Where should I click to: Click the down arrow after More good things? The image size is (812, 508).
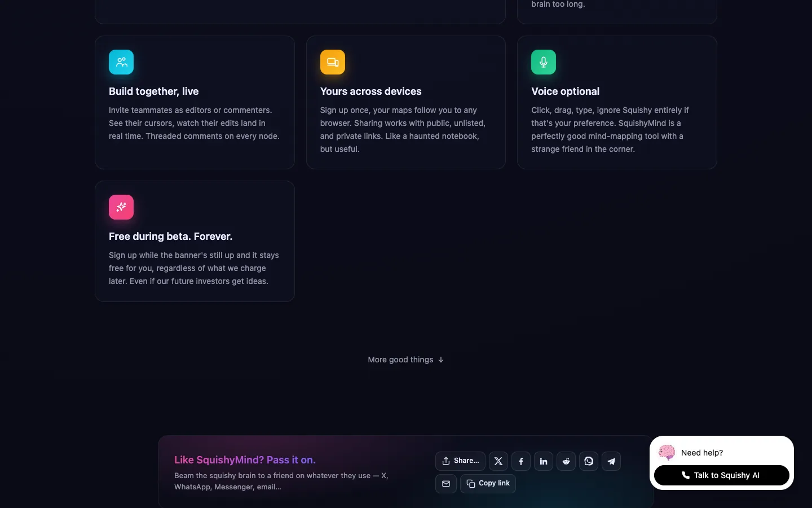pyautogui.click(x=441, y=360)
